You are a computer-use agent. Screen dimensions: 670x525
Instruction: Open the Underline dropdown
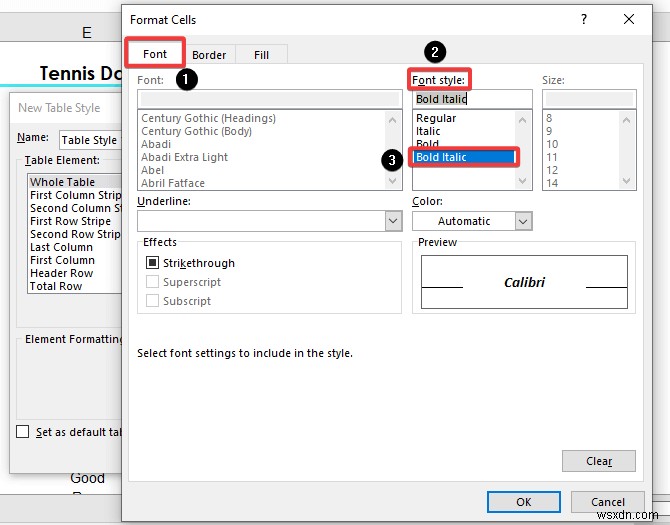393,221
